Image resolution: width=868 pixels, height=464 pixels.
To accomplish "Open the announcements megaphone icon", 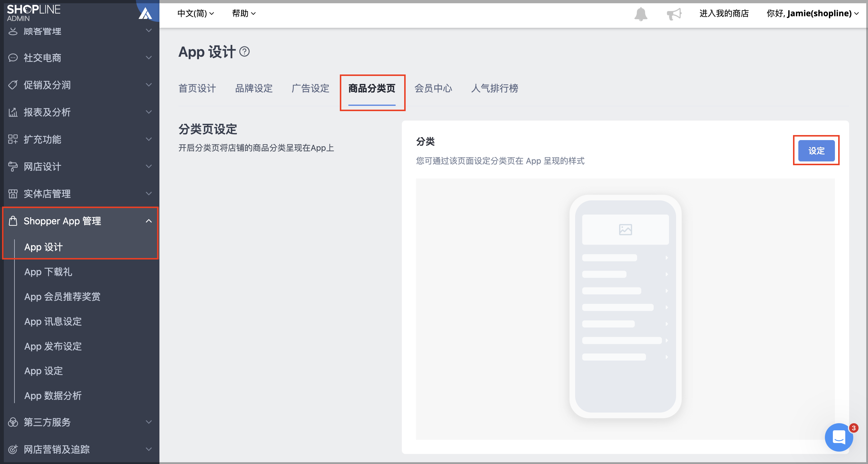I will click(x=674, y=14).
